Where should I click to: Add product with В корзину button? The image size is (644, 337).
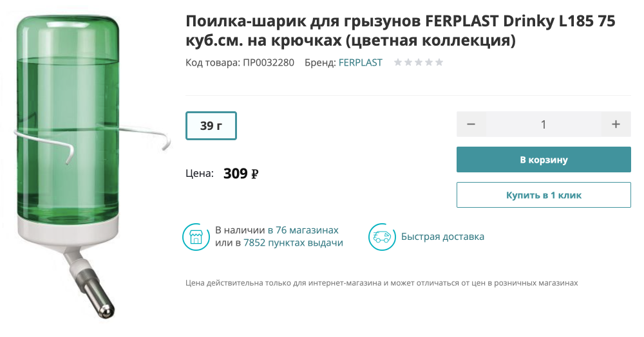(544, 159)
